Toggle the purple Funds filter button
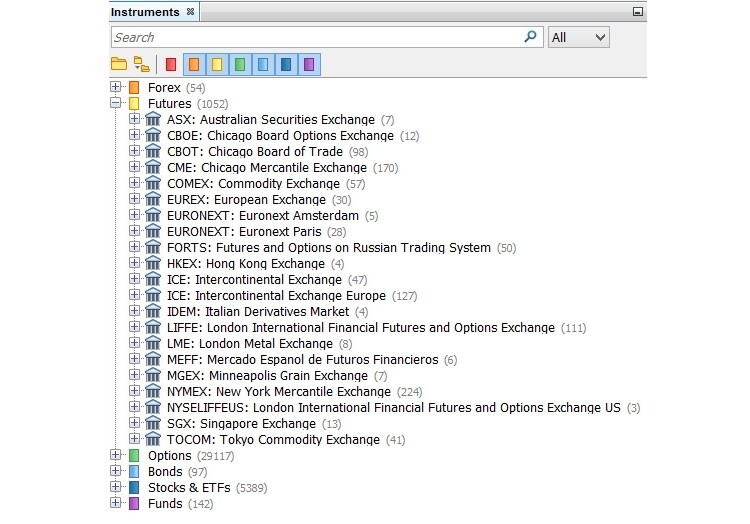The width and height of the screenshot is (750, 524). click(309, 64)
